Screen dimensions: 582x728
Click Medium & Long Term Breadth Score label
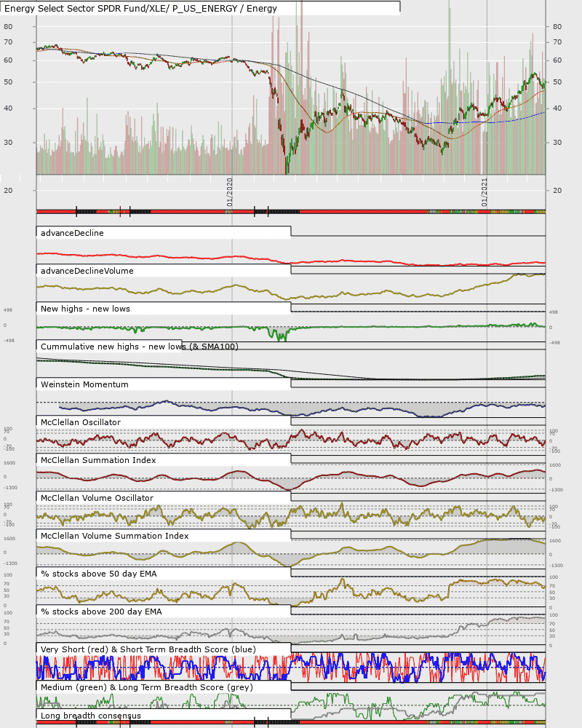(147, 687)
